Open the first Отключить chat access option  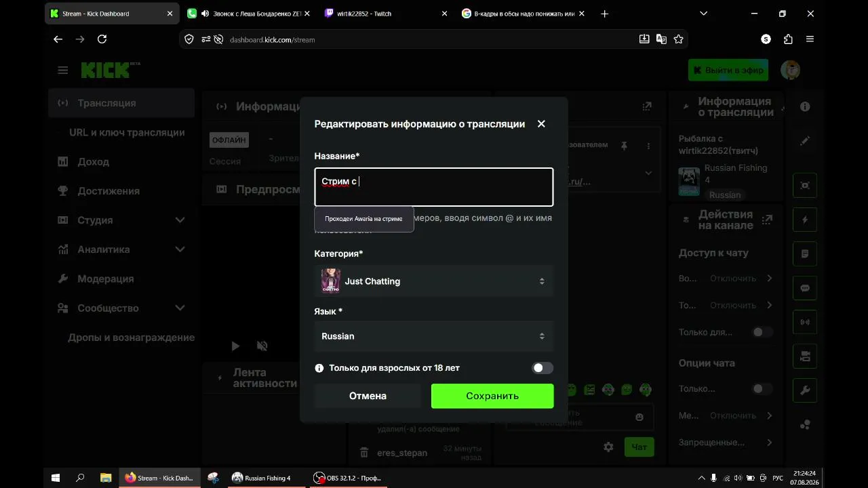pyautogui.click(x=726, y=279)
